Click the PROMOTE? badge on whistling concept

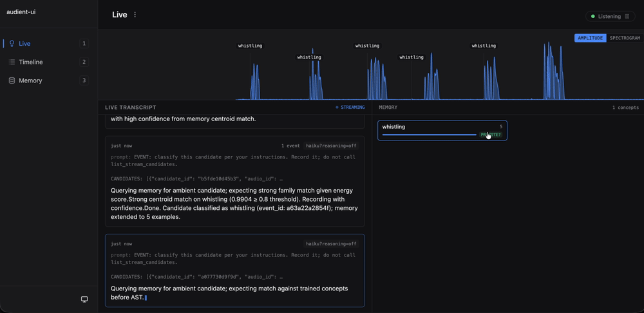(490, 135)
